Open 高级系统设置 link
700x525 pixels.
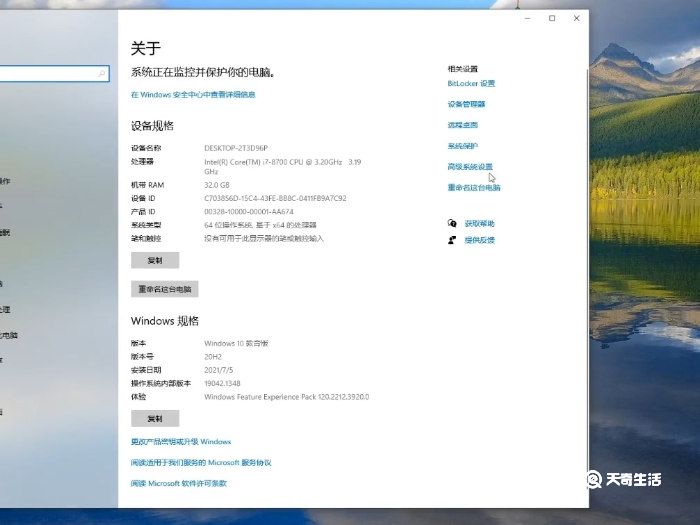[x=470, y=167]
